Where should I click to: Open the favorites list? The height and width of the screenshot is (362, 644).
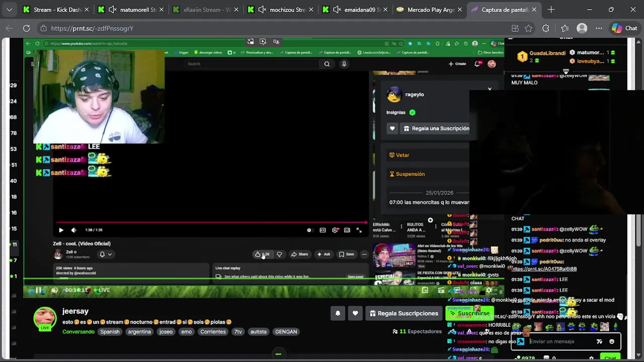[x=565, y=28]
